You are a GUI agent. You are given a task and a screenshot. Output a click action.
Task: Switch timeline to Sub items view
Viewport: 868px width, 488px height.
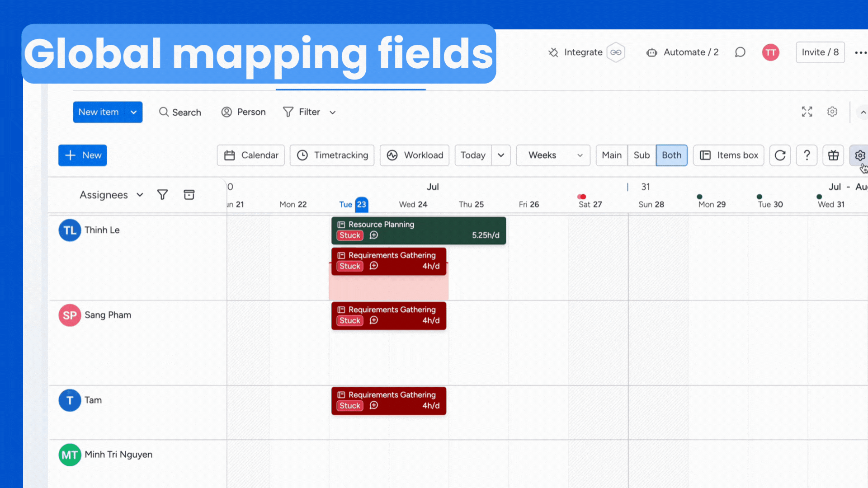click(642, 155)
